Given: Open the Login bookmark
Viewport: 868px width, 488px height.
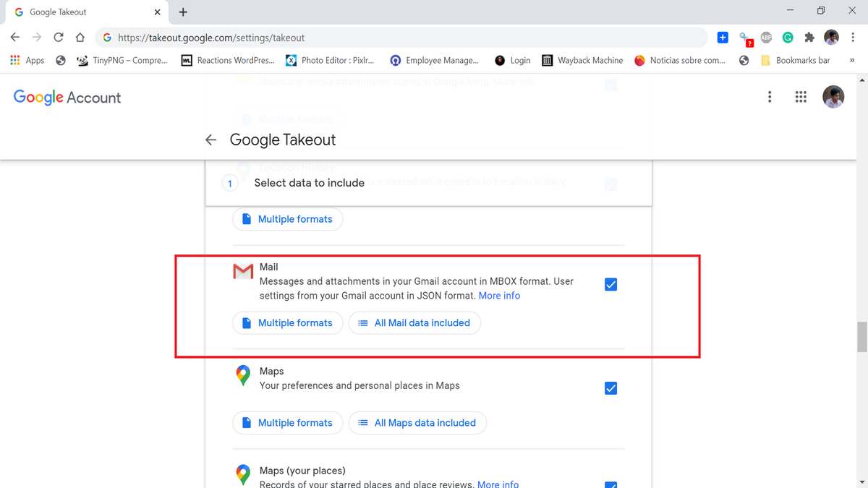Looking at the screenshot, I should pyautogui.click(x=513, y=61).
